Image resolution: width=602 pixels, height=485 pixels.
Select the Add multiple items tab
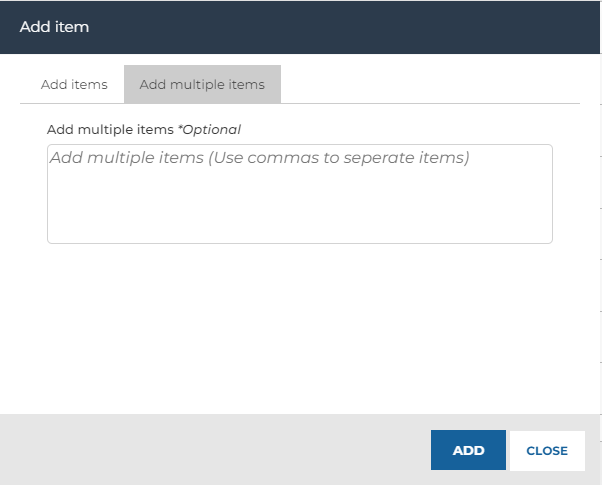point(202,84)
